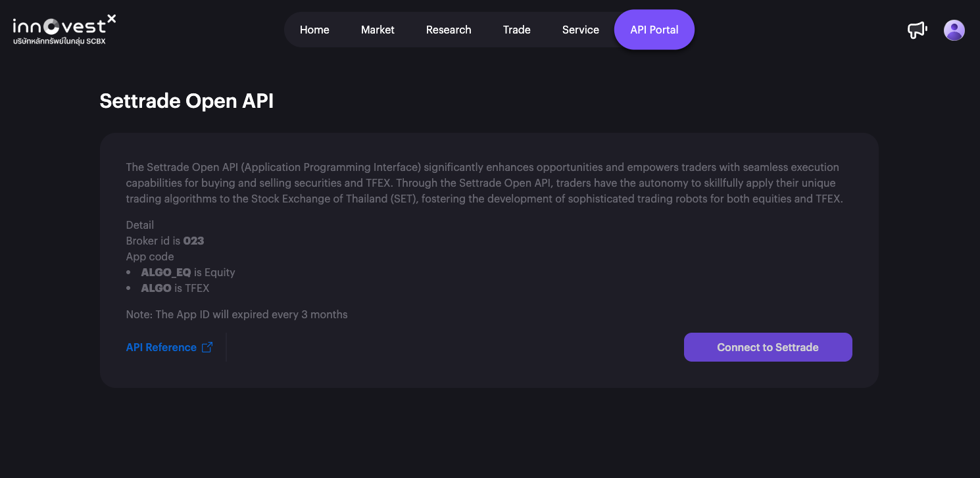Screen dimensions: 980x478
Task: Go to the Home tab
Action: [x=314, y=30]
